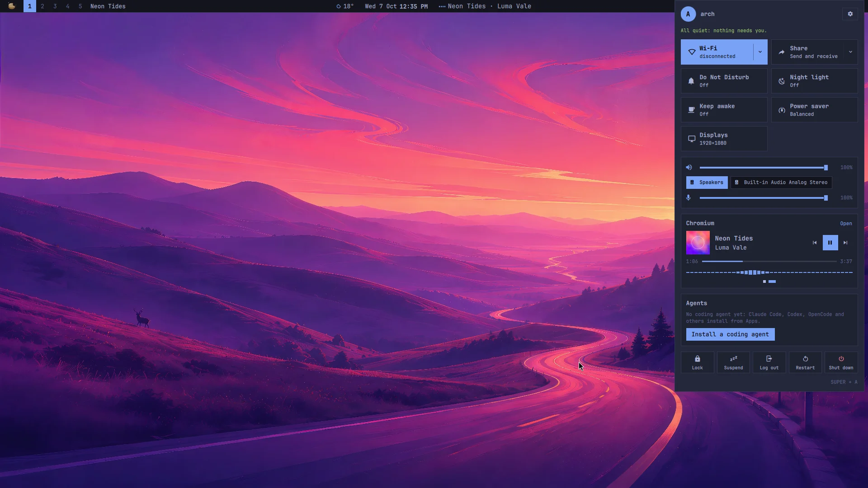
Task: Expand the Wi-Fi networks dropdown arrow
Action: tap(760, 52)
